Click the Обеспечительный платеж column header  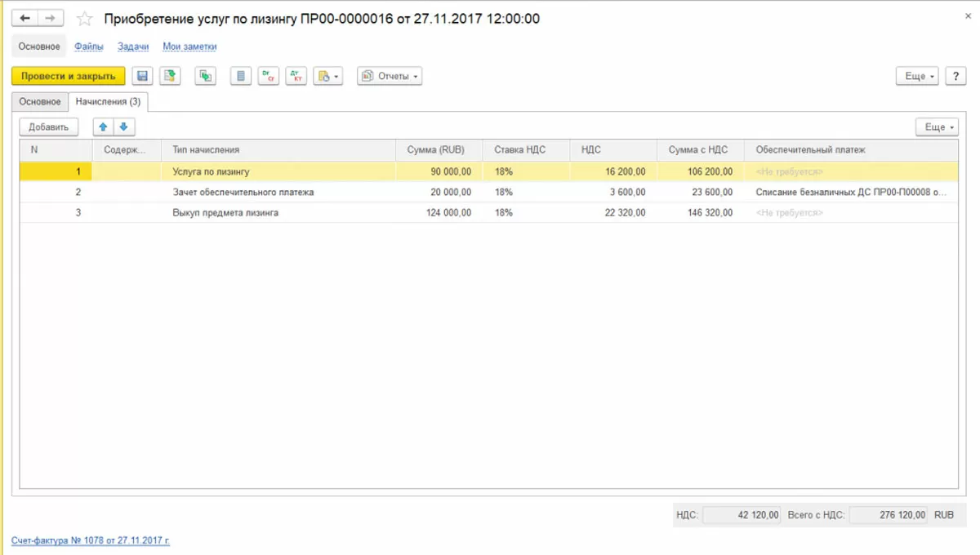(x=851, y=149)
